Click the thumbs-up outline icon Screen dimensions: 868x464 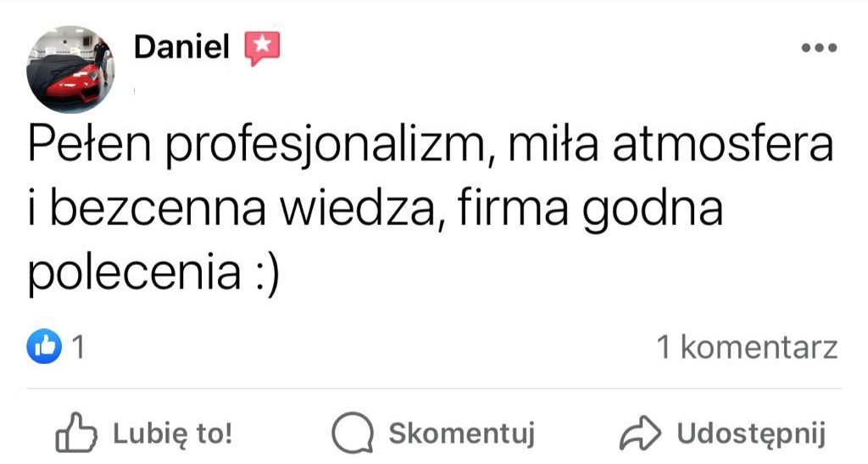click(x=74, y=433)
